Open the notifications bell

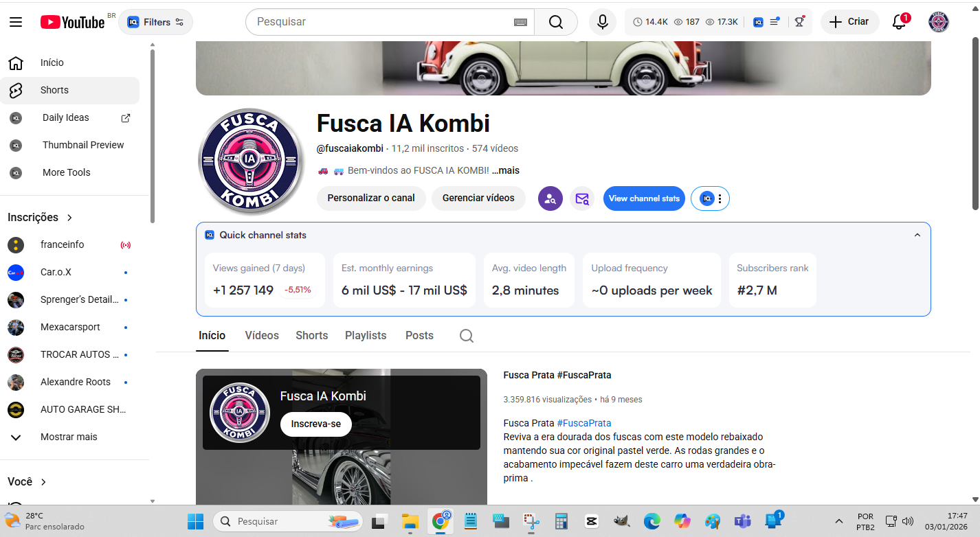coord(899,22)
